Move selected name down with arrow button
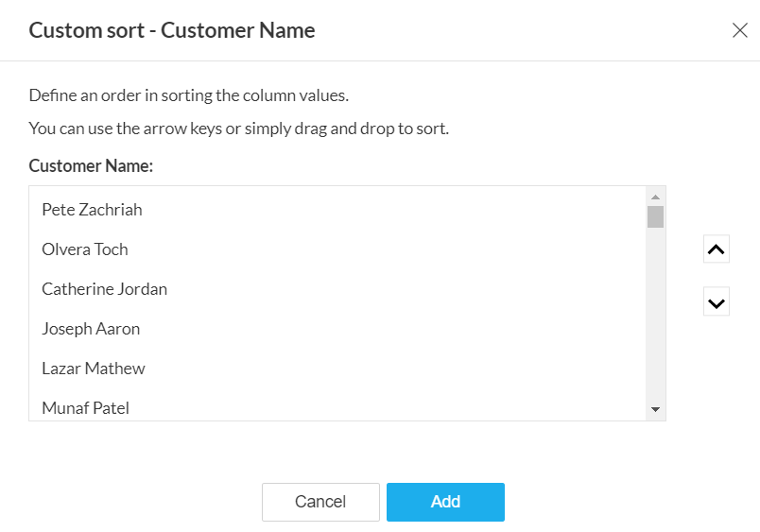 coord(717,302)
